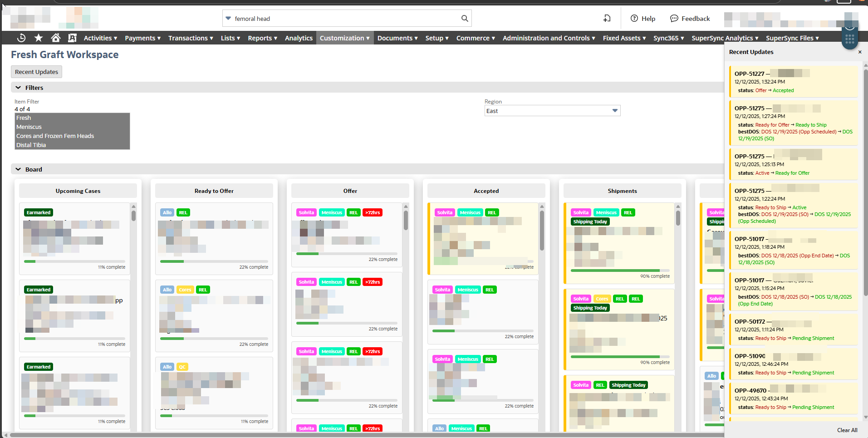
Task: Open the dotted-grid floating widget
Action: click(850, 39)
